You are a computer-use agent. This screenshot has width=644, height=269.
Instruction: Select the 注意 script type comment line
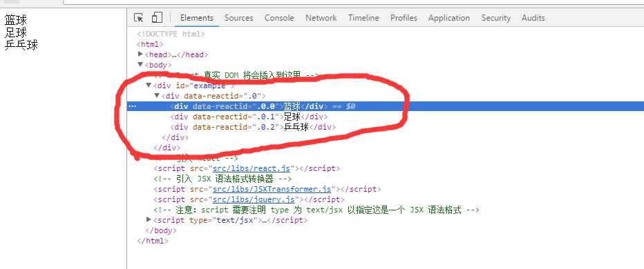click(x=316, y=210)
